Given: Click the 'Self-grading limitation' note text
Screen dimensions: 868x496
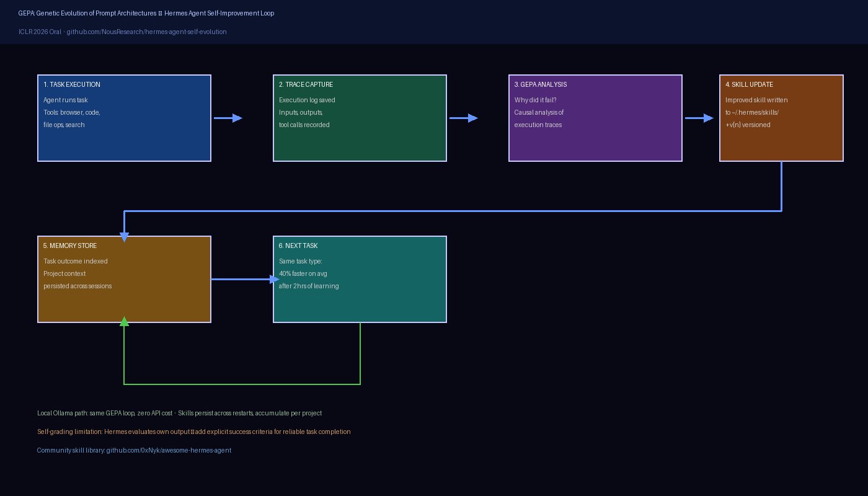Looking at the screenshot, I should click(193, 432).
